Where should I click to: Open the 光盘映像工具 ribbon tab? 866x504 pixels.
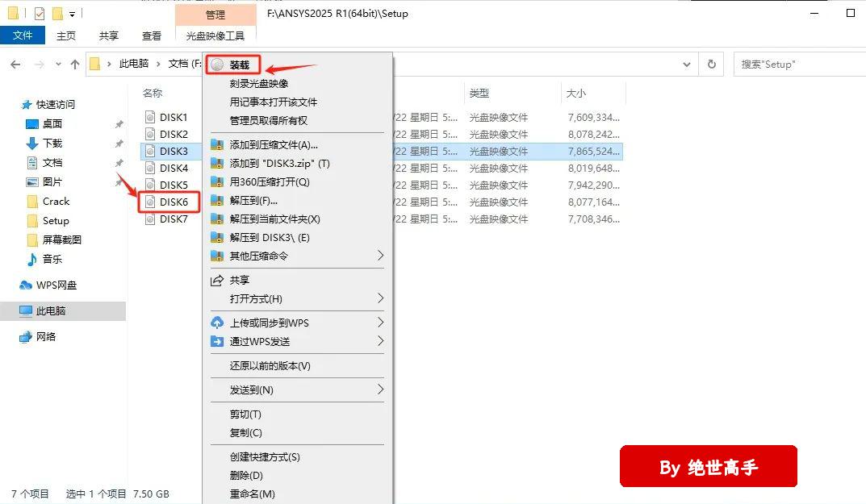coord(215,36)
